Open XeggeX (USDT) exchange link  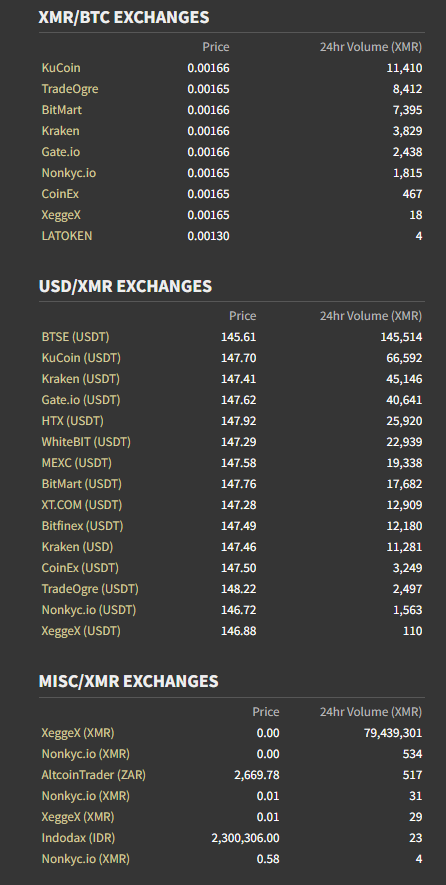(x=81, y=631)
